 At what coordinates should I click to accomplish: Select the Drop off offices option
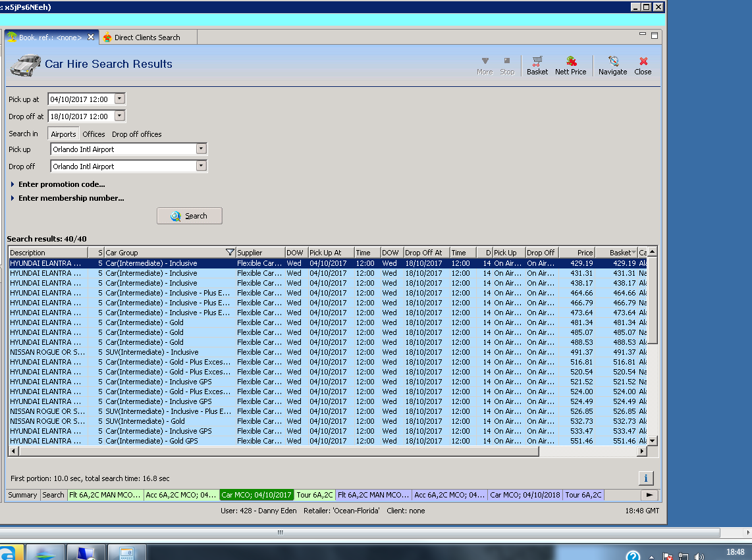pos(136,134)
